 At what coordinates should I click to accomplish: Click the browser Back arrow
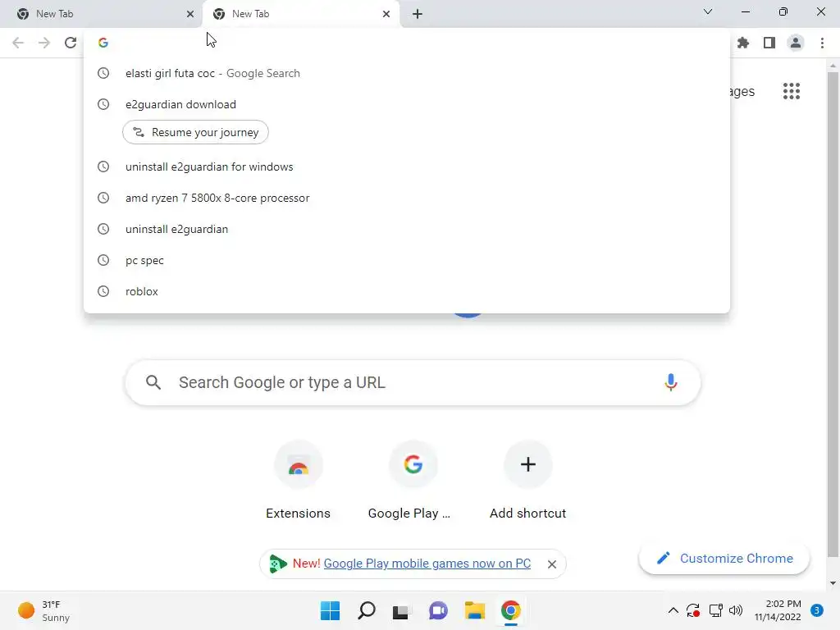(18, 43)
